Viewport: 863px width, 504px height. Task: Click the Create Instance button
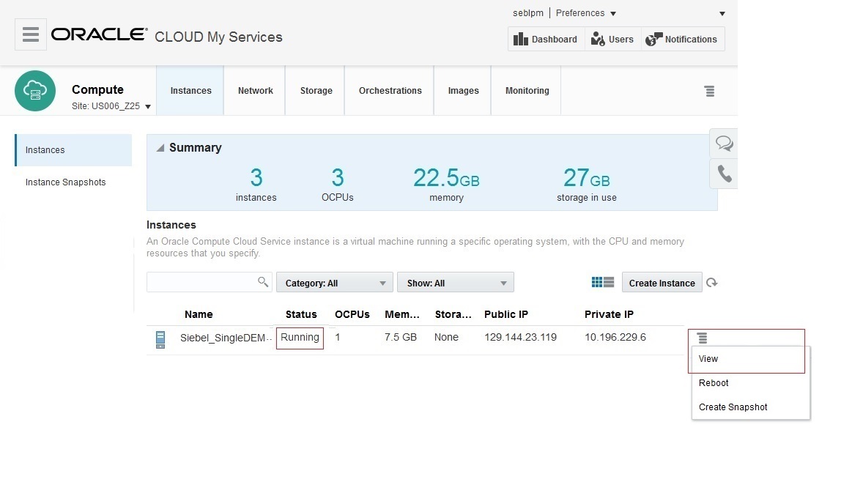[x=662, y=283]
